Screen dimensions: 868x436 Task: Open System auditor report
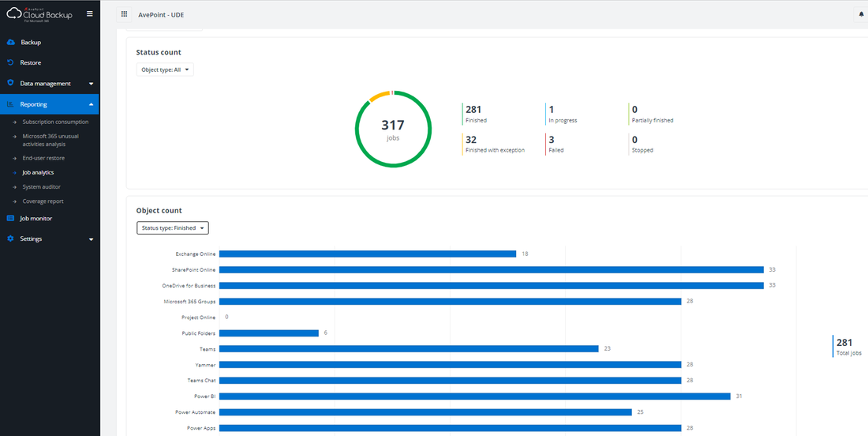(x=42, y=186)
